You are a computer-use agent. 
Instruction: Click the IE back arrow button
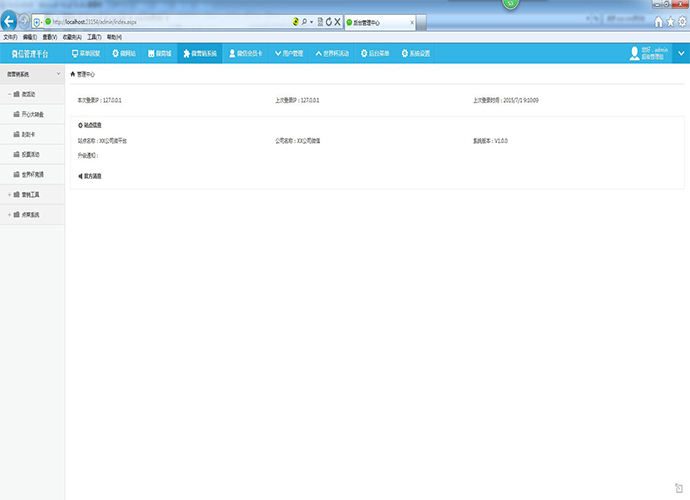click(x=10, y=21)
